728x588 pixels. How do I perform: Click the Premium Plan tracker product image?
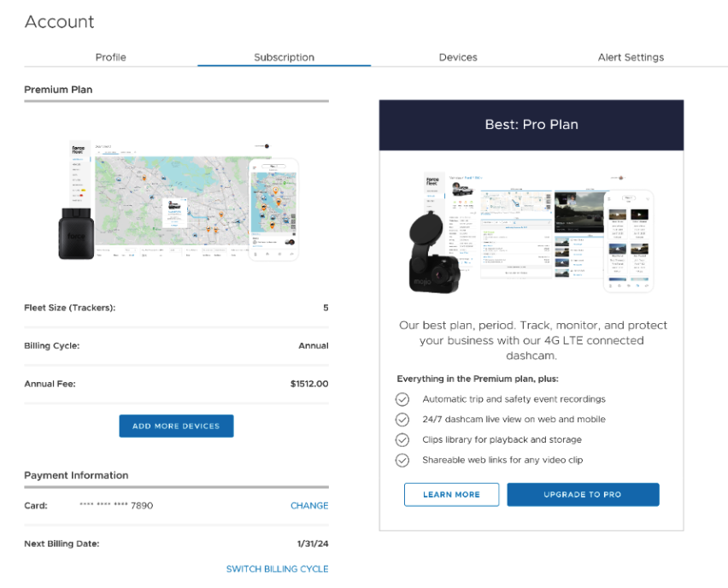coord(179,200)
